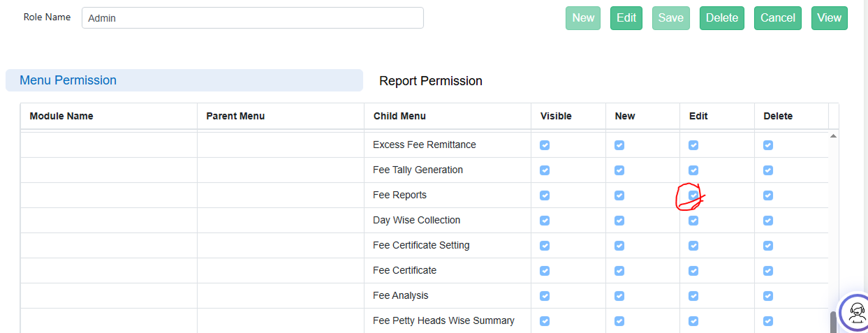The image size is (868, 333).
Task: Disable Edit permission for Fee Reports
Action: (x=693, y=195)
